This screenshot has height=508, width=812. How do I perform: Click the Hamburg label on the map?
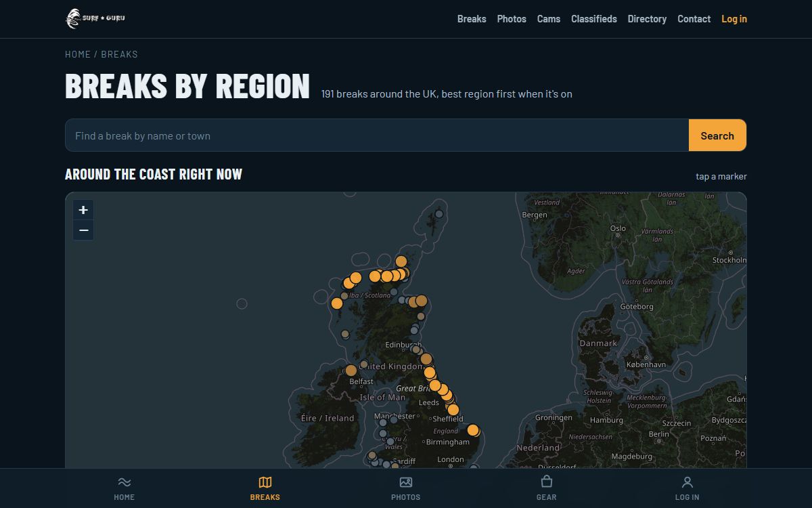(x=606, y=421)
